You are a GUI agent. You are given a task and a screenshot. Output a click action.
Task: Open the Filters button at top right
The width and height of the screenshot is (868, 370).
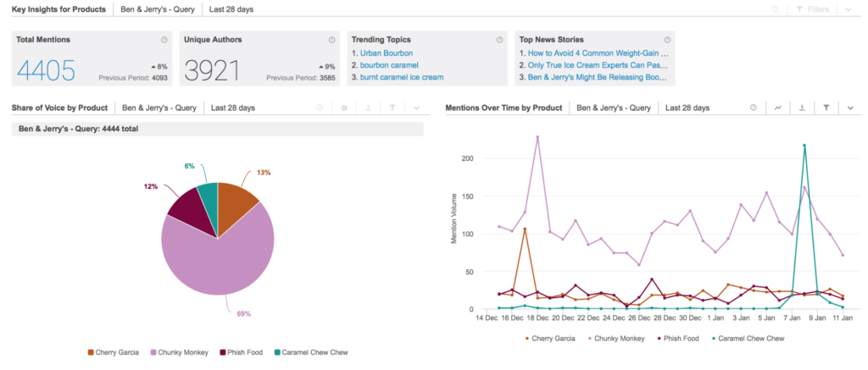click(x=811, y=9)
